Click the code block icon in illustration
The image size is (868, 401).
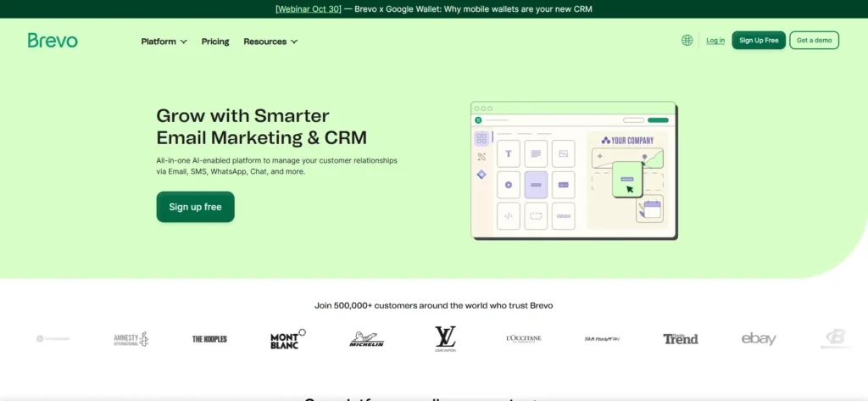[509, 216]
